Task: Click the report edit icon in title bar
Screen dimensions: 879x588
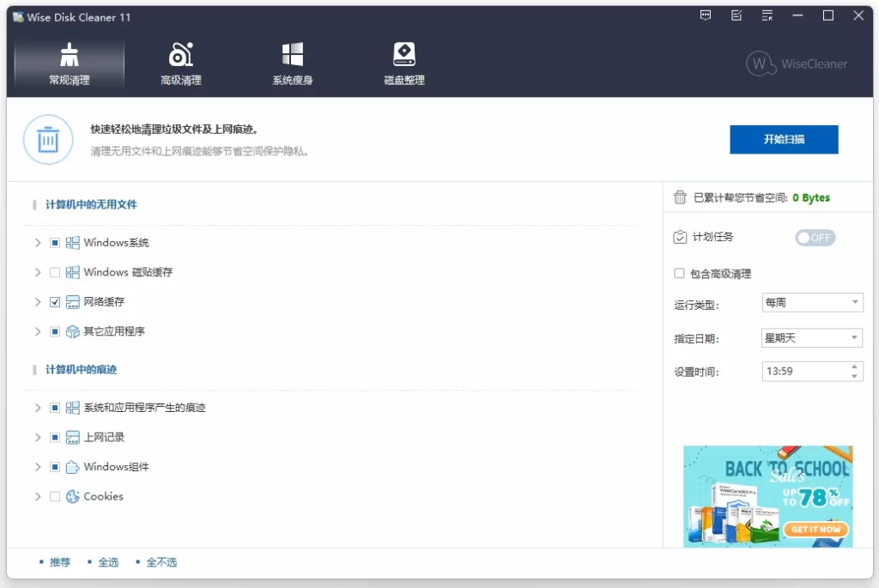Action: [736, 15]
